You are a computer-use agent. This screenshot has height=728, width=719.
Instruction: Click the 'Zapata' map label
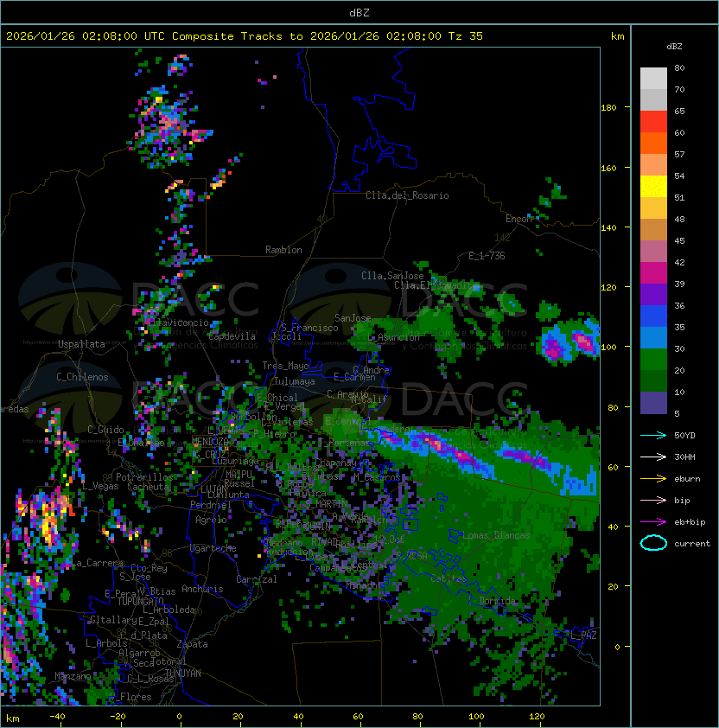(192, 644)
